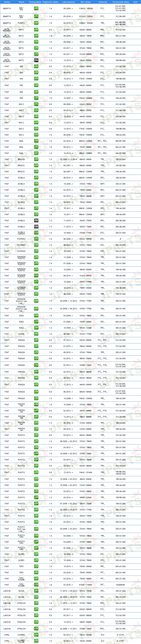This screenshot has width=141, height=644.
Task: Select the '199 B8.000' engine code cell
Action: pyautogui.click(x=120, y=60)
